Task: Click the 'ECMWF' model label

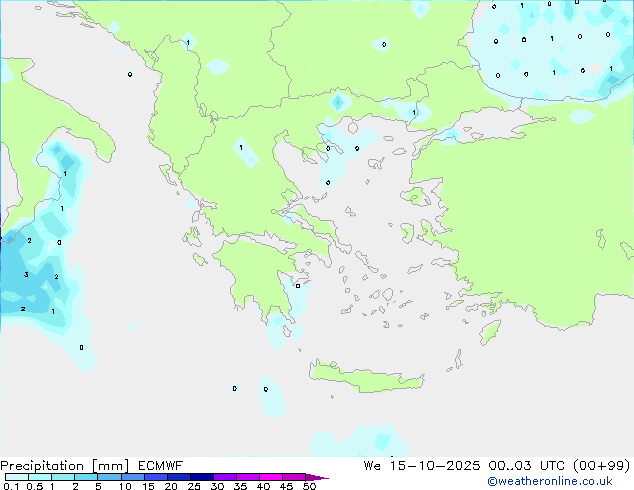Action: [x=161, y=466]
